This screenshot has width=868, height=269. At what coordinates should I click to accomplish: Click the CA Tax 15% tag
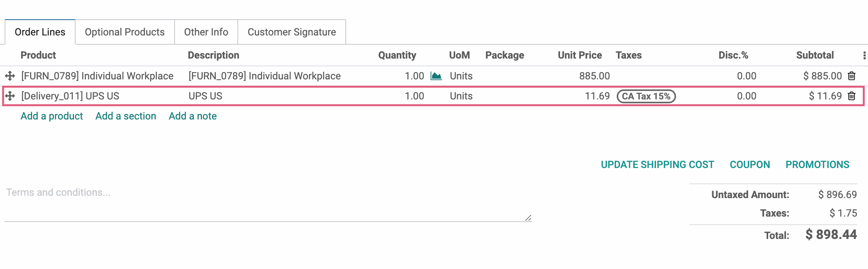[x=646, y=96]
